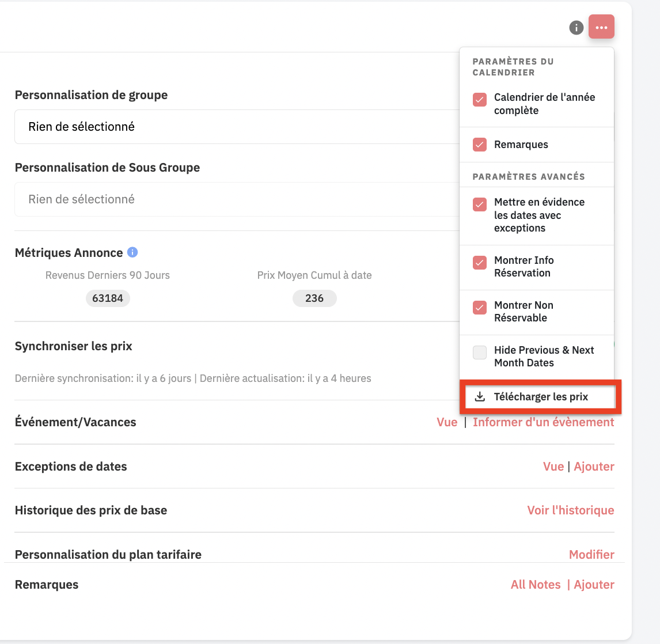Open the Personnalisation de groupe dropdown

tap(237, 127)
